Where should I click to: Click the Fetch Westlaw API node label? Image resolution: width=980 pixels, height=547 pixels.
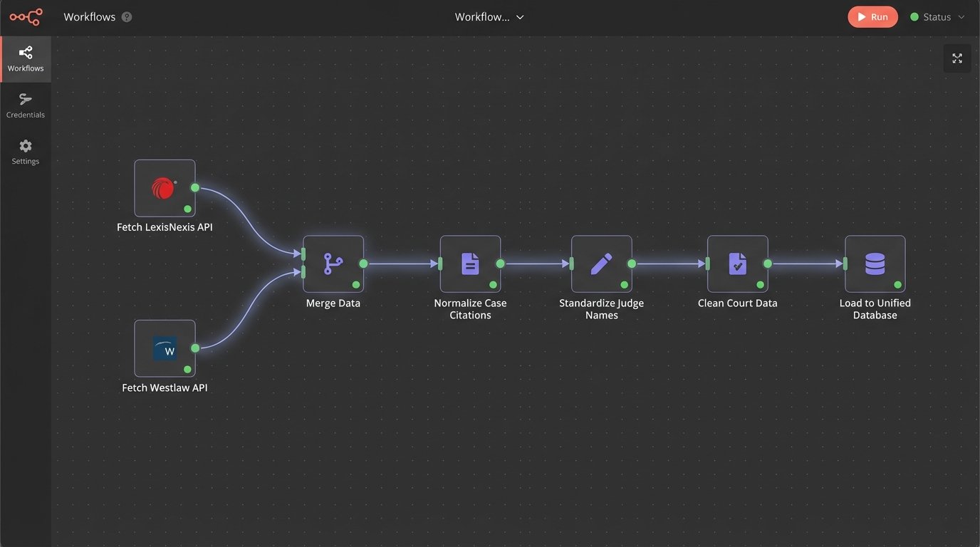(165, 388)
